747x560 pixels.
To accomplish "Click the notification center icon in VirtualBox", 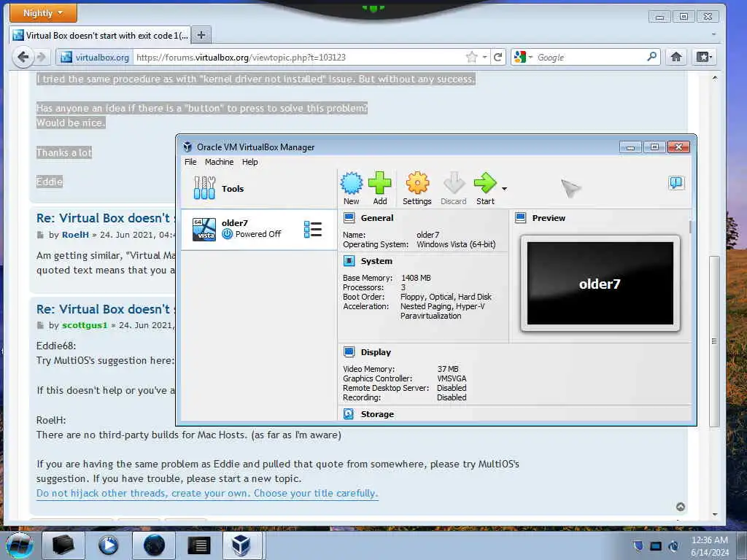I will 676,183.
